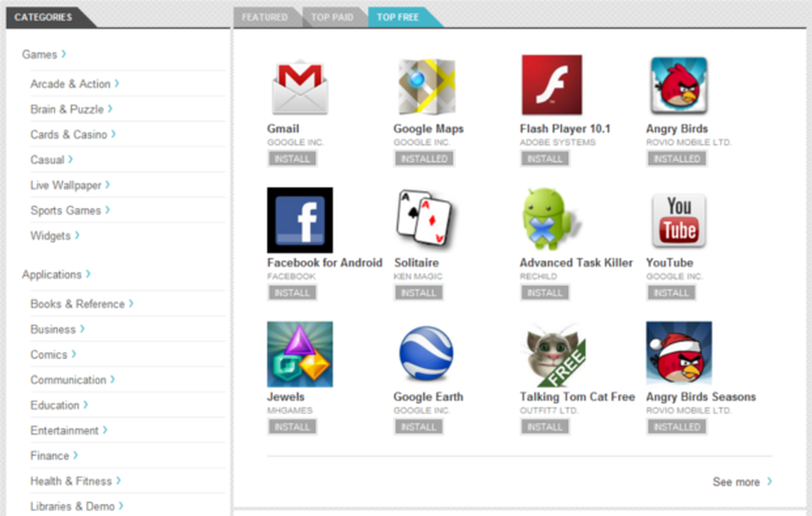Click the Categories header tab
The height and width of the screenshot is (516, 812).
point(44,17)
